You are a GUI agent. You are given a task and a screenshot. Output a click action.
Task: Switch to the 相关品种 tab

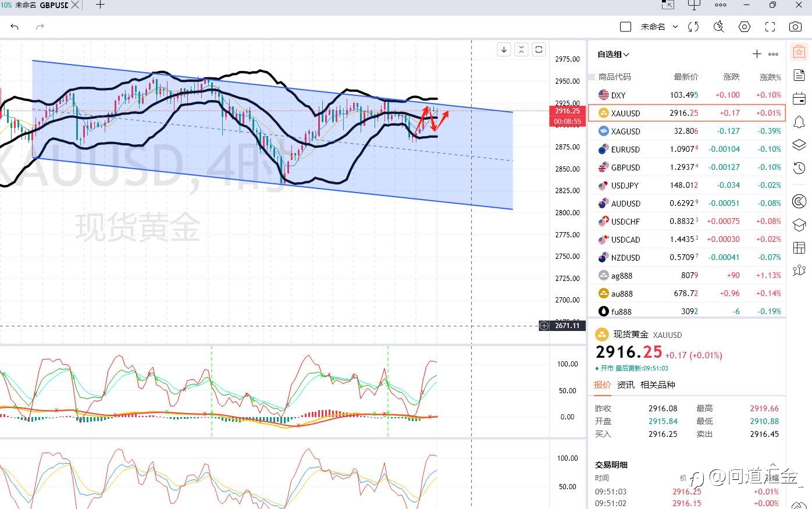[658, 385]
